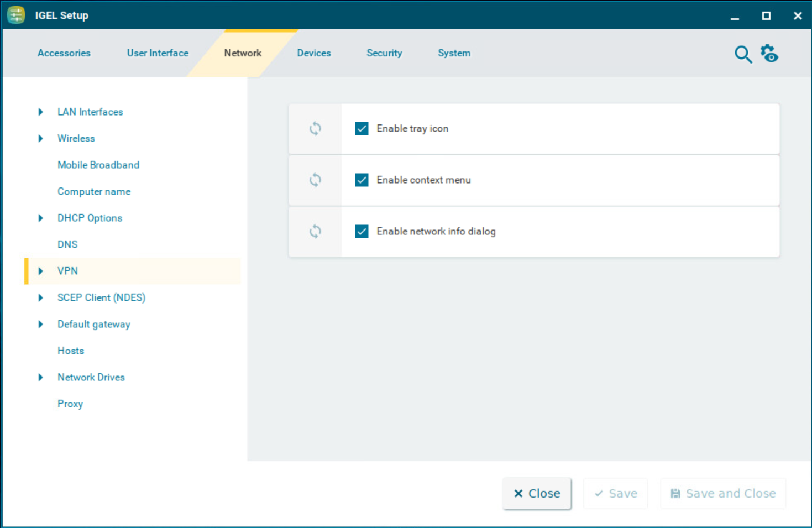
Task: Expand the LAN Interfaces tree node
Action: 40,112
